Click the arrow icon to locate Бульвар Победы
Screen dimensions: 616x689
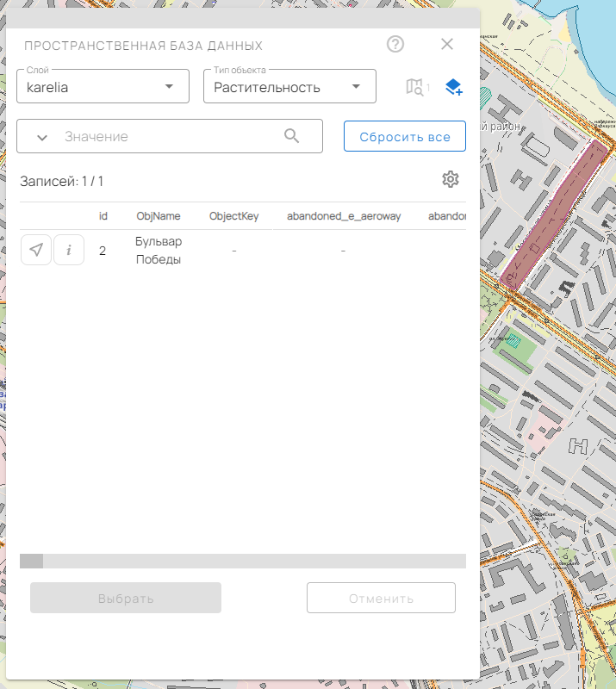35,250
